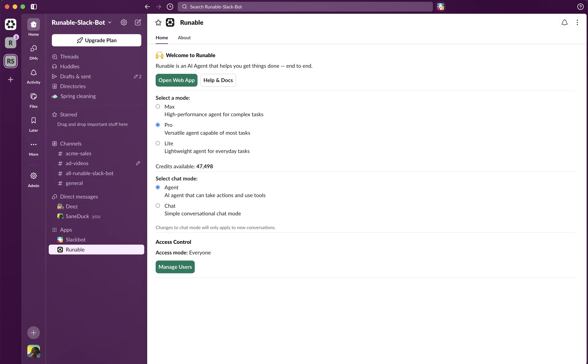Select the Agent chat mode radio button

[x=158, y=187]
